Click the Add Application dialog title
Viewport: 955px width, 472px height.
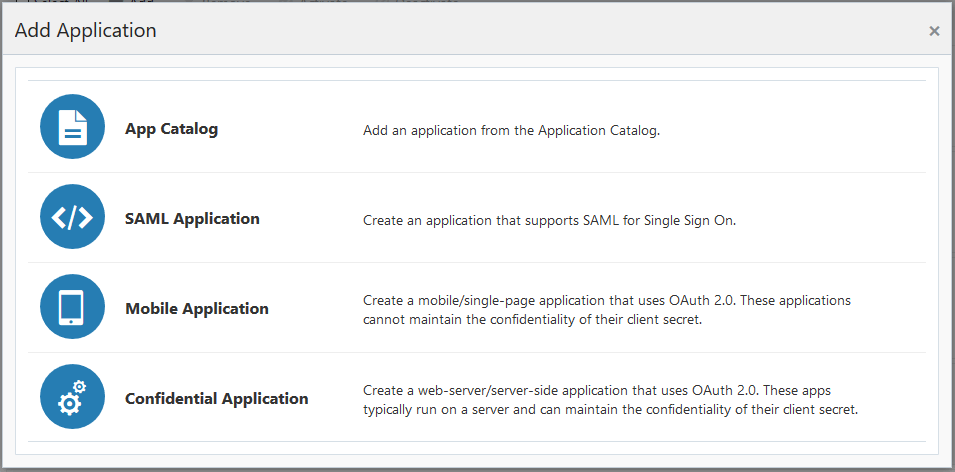(86, 31)
